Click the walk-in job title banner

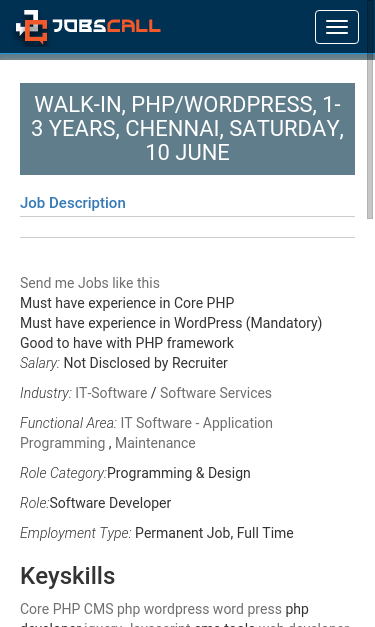click(188, 129)
